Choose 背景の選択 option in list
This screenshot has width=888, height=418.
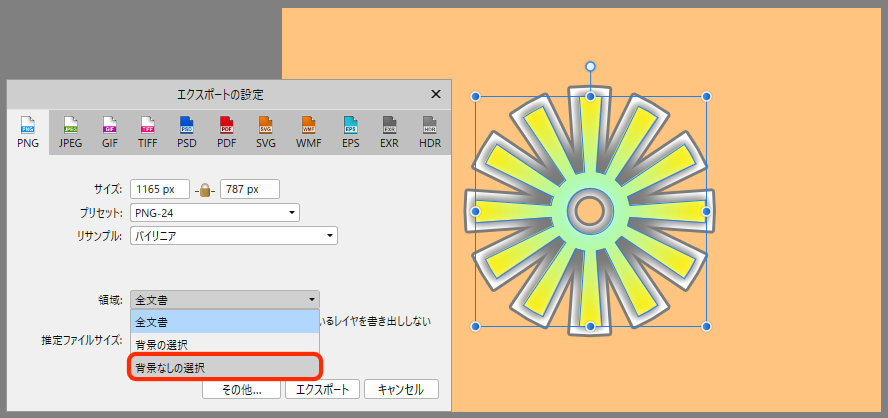[x=224, y=345]
